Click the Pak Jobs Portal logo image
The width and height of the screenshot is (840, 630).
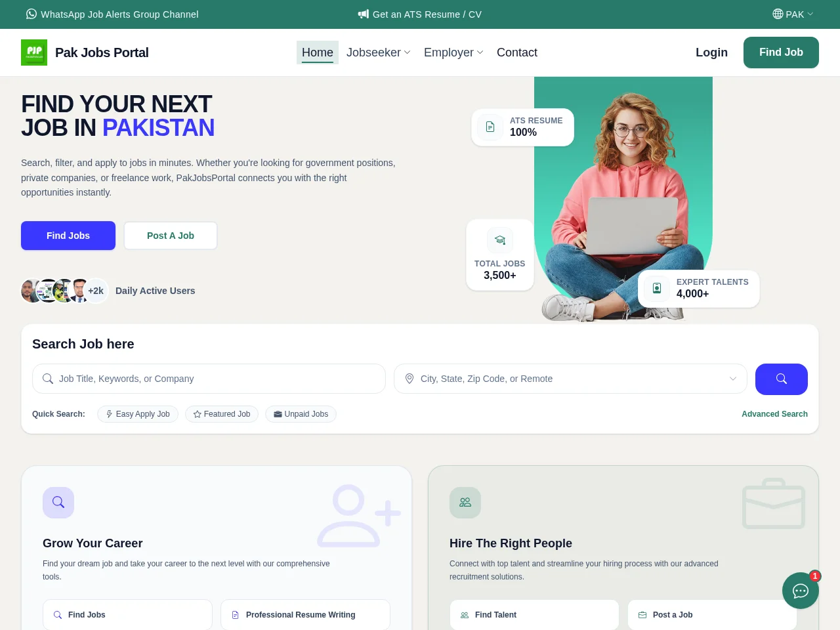(x=34, y=52)
